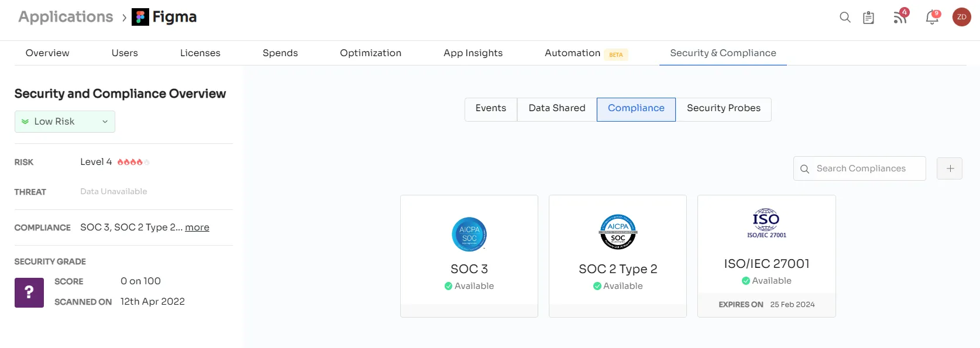
Task: Click the purple question mark security grade icon
Action: [x=29, y=292]
